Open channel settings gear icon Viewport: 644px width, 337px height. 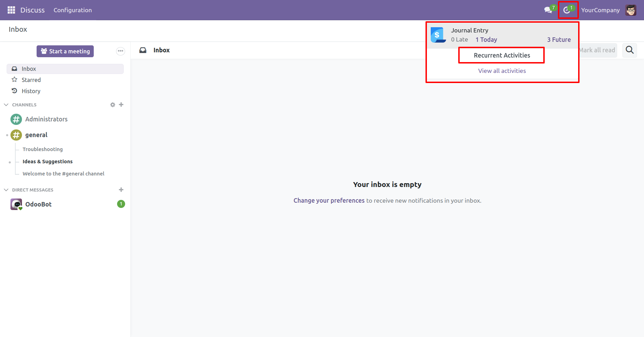[x=113, y=105]
